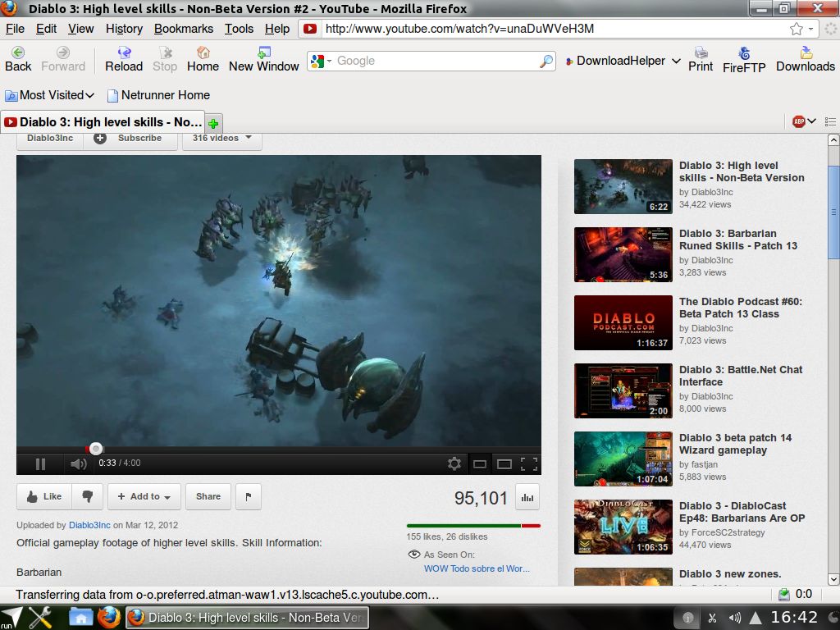Image resolution: width=840 pixels, height=630 pixels.
Task: Open the tools settings taskbar icon
Action: click(40, 617)
